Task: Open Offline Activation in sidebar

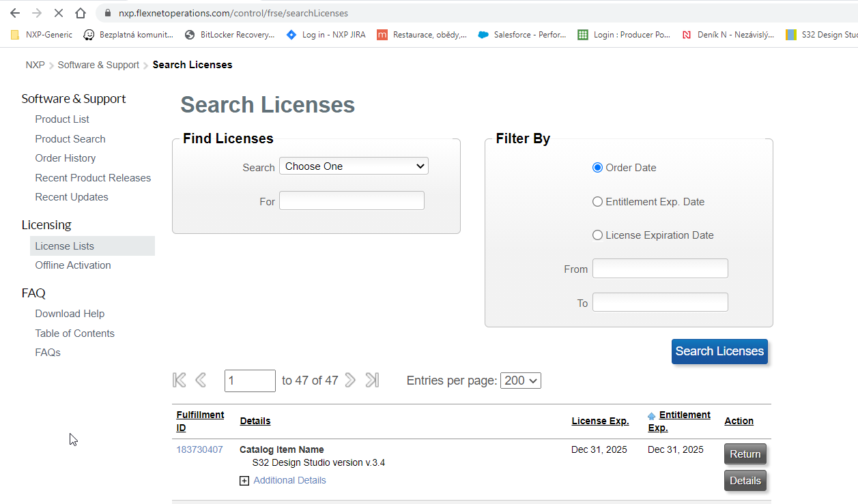Action: (73, 265)
